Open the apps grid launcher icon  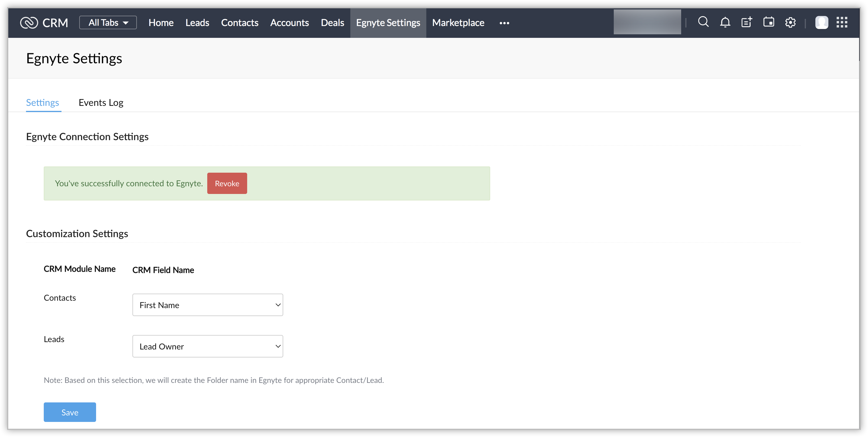tap(842, 22)
